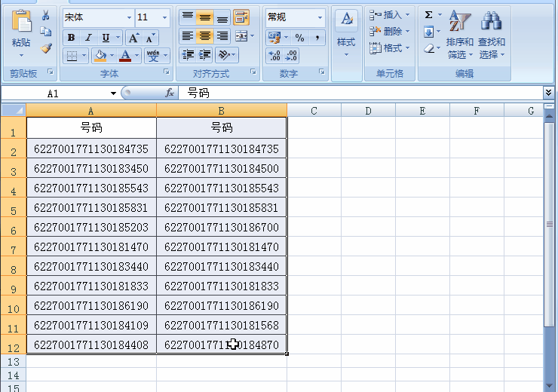The image size is (558, 392).
Task: Open the 样式 styles gallery
Action: point(346,34)
